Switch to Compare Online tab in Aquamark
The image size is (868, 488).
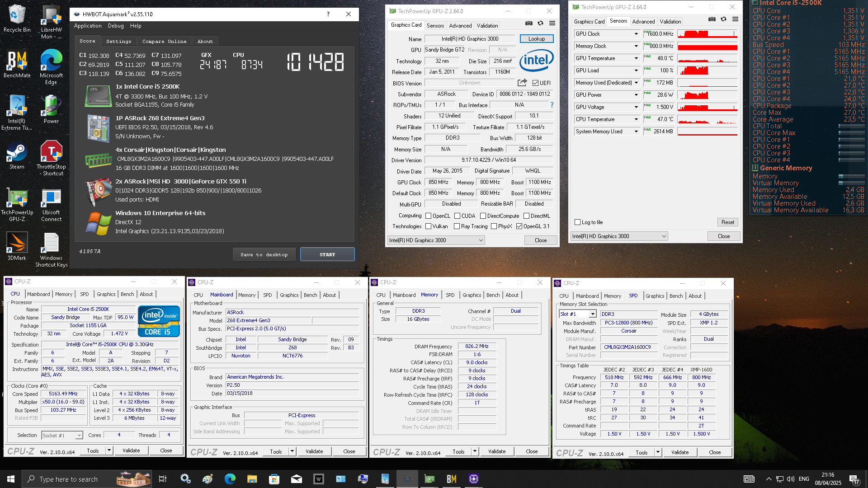coord(164,41)
